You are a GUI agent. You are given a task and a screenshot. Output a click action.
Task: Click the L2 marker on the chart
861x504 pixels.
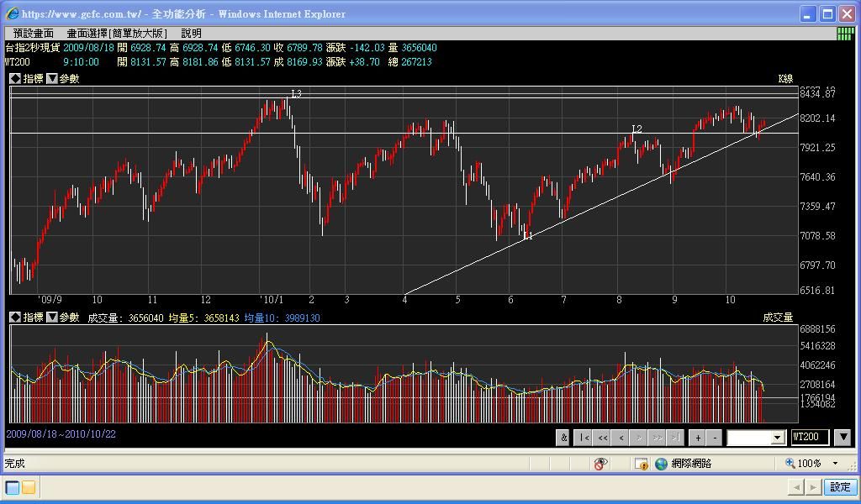(637, 129)
